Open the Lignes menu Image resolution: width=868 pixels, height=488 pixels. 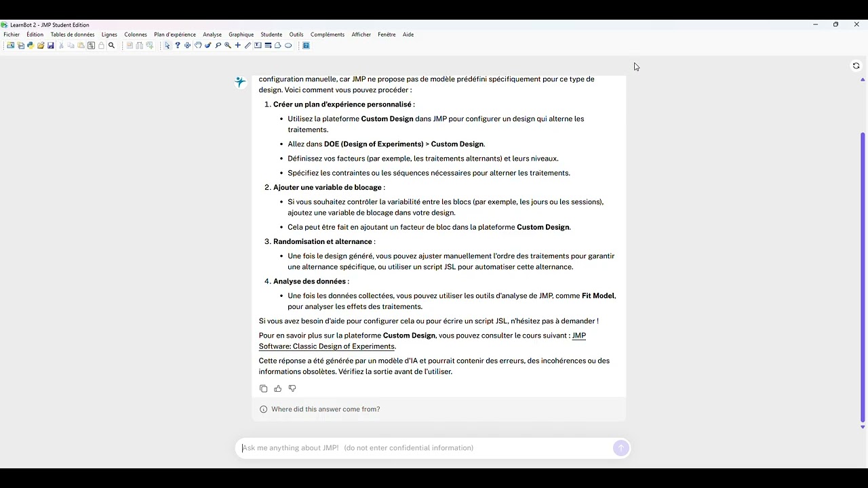109,35
